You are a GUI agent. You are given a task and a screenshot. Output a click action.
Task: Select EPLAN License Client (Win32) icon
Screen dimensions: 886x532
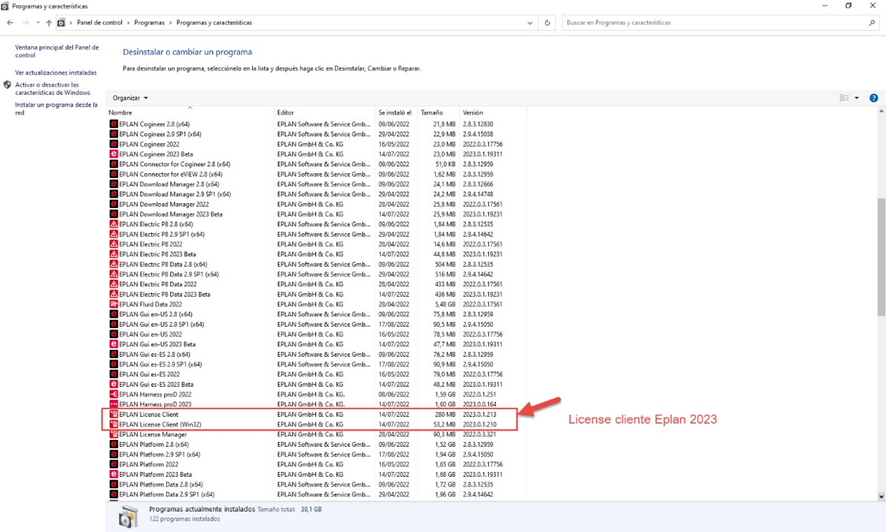[113, 424]
